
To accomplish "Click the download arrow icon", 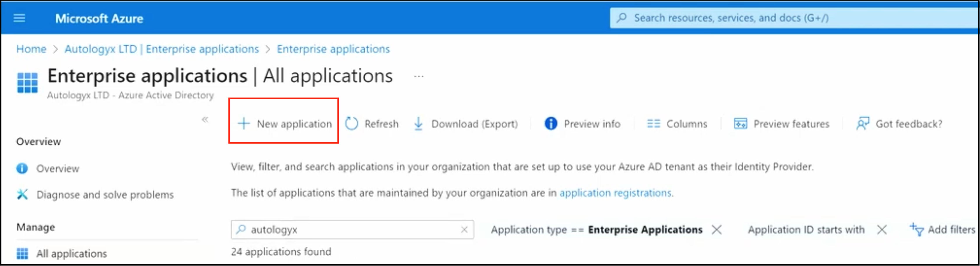I will 418,124.
